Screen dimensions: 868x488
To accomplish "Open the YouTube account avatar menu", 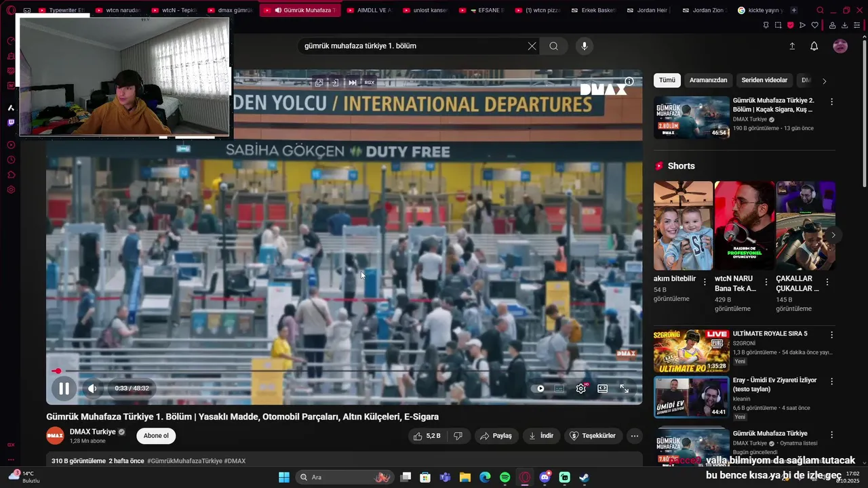I will (840, 46).
